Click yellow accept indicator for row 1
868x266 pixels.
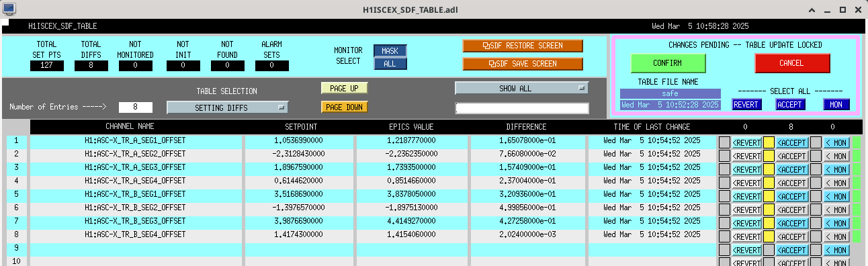769,142
